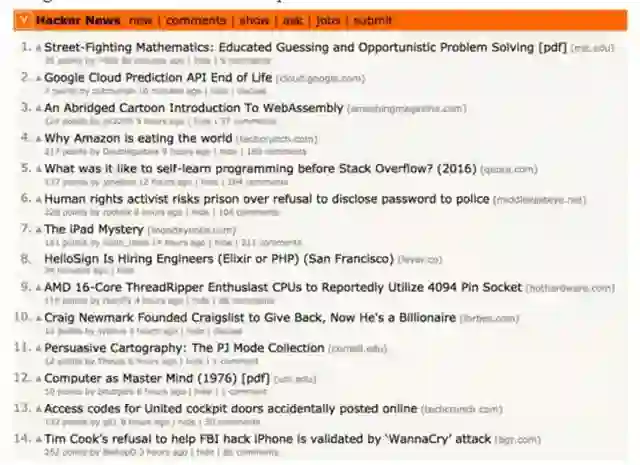Upvote the Abridged Cartoon Introduction To WebAssembly story

point(38,109)
